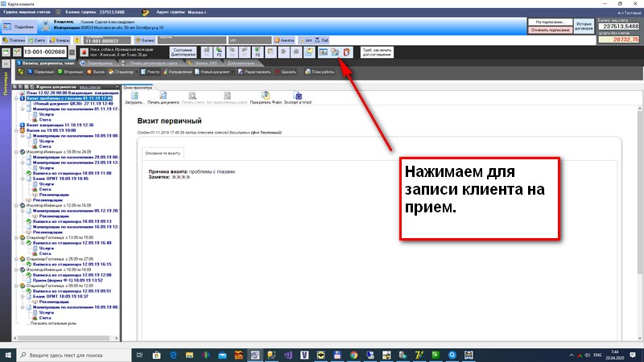Click Отменить подписание button

551,31
